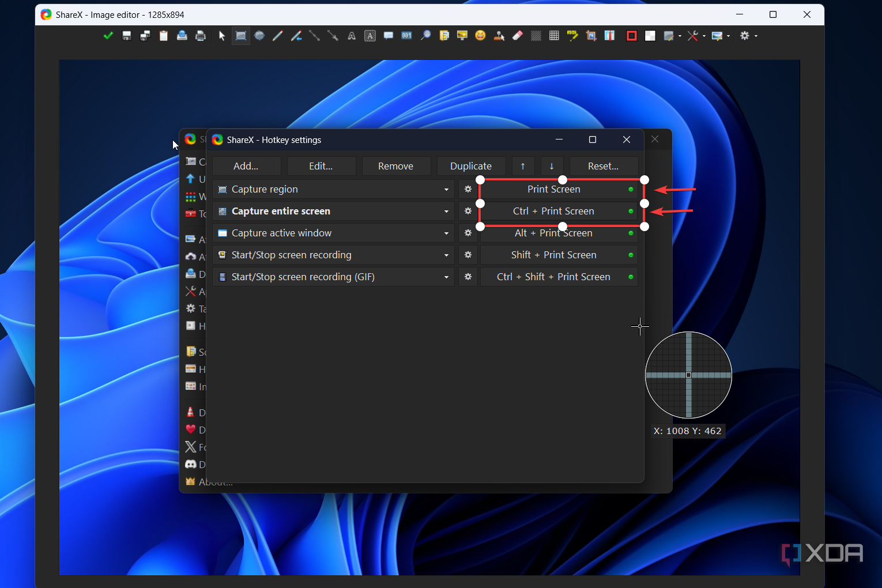
Task: Click Add... in Hotkey settings window
Action: coord(246,166)
